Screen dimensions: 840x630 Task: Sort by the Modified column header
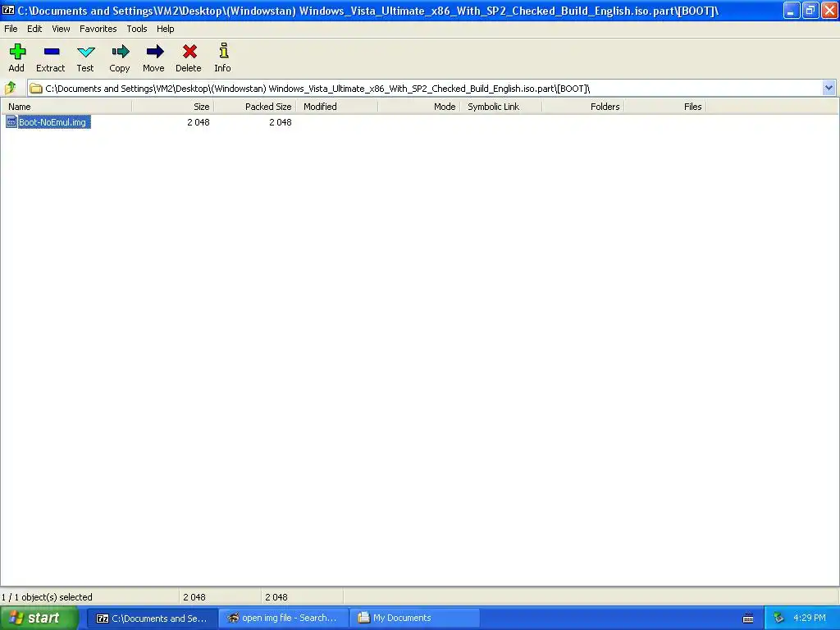click(336, 107)
